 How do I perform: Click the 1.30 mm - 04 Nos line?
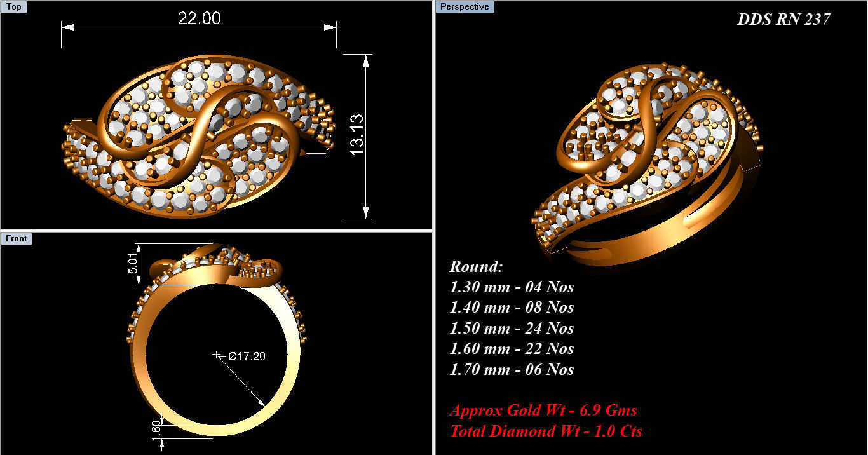click(512, 287)
